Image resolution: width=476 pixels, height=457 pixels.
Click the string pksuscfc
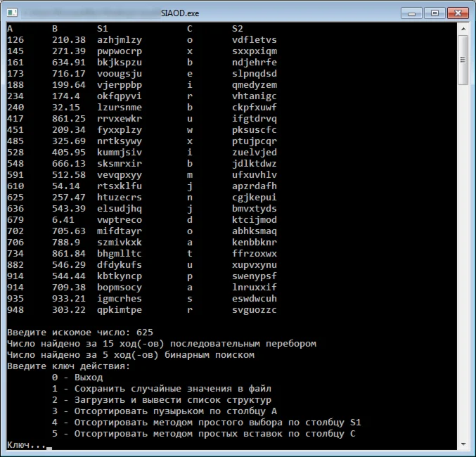click(255, 130)
